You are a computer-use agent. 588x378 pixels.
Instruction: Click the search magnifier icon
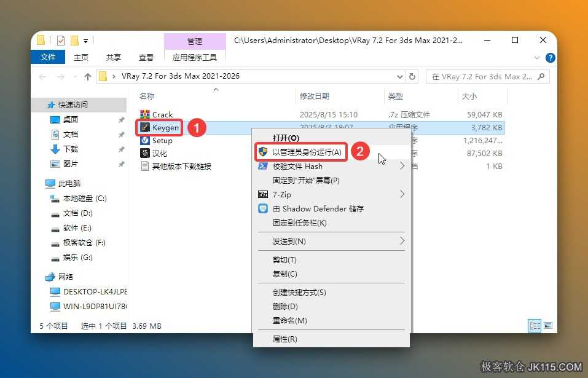[x=541, y=76]
